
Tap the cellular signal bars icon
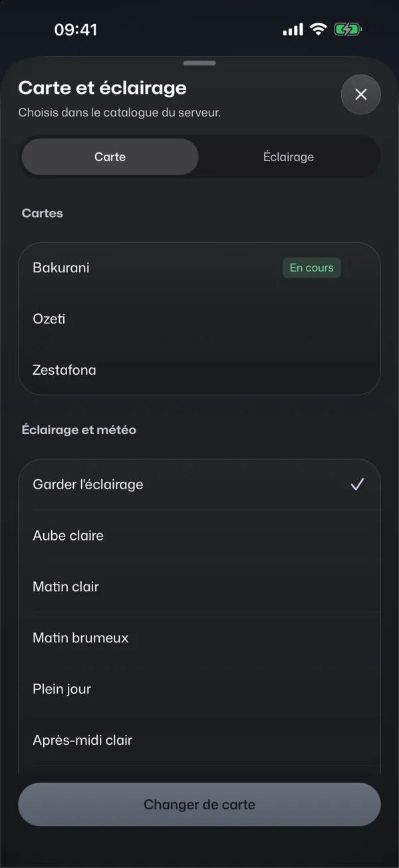[x=293, y=30]
